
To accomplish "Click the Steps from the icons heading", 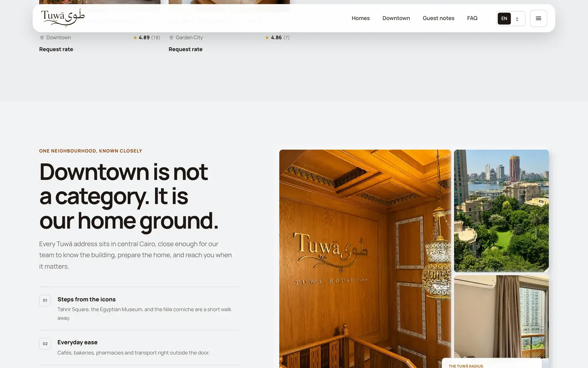I will coord(86,299).
